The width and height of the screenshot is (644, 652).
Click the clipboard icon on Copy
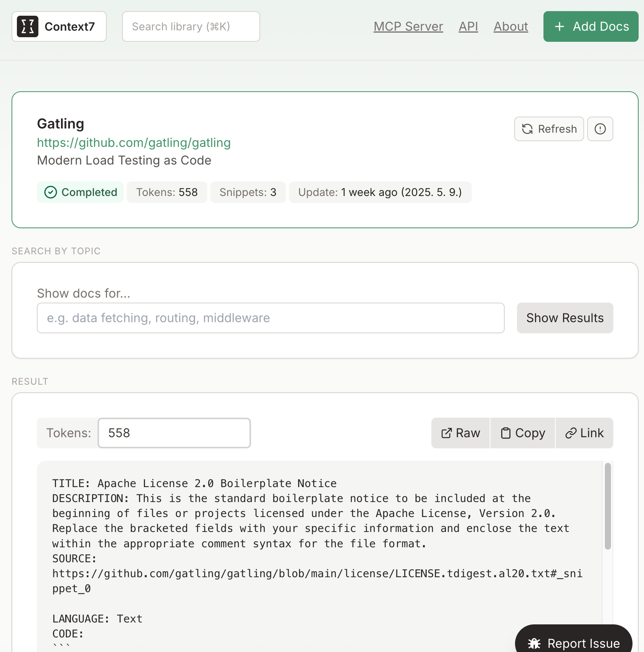pyautogui.click(x=506, y=433)
